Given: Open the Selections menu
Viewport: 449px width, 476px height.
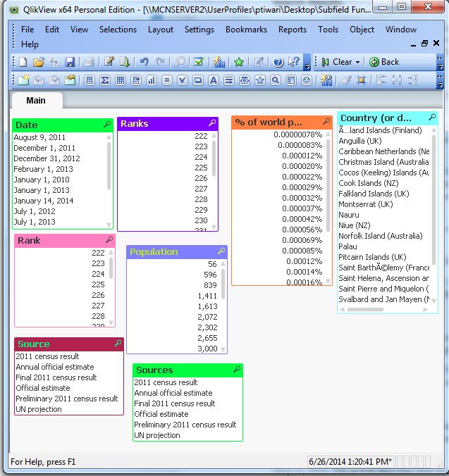Looking at the screenshot, I should pyautogui.click(x=118, y=30).
